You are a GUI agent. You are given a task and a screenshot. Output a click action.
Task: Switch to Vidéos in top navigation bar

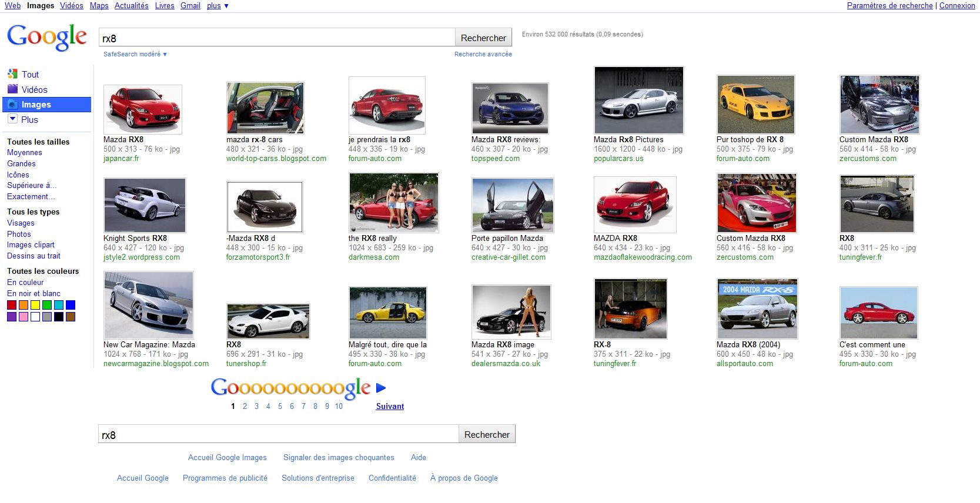[71, 6]
